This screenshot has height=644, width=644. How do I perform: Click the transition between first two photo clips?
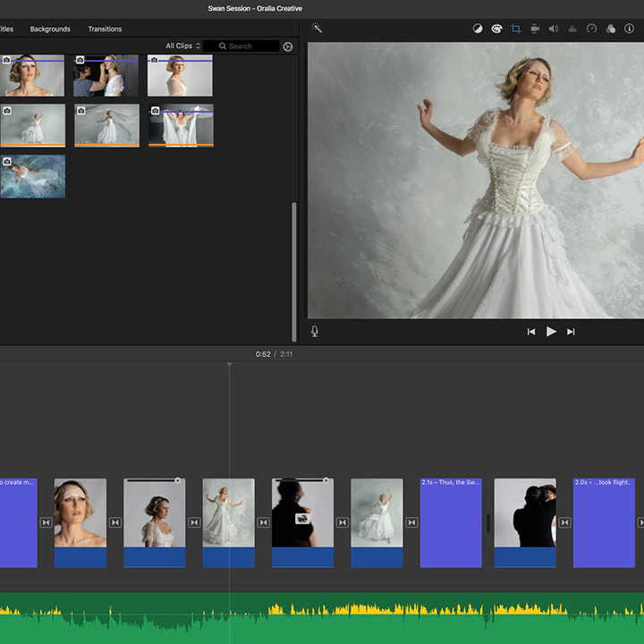[x=114, y=522]
